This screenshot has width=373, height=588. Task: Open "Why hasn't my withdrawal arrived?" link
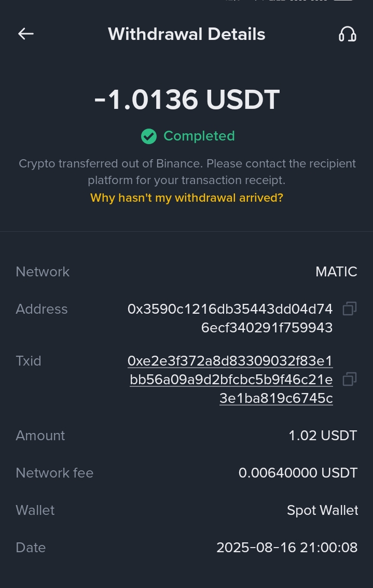click(x=187, y=198)
